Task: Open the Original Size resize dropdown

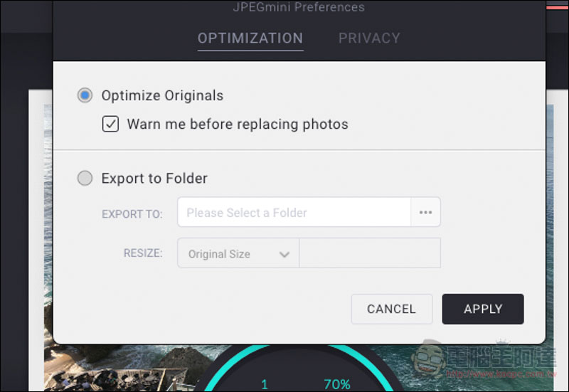Action: pos(238,253)
